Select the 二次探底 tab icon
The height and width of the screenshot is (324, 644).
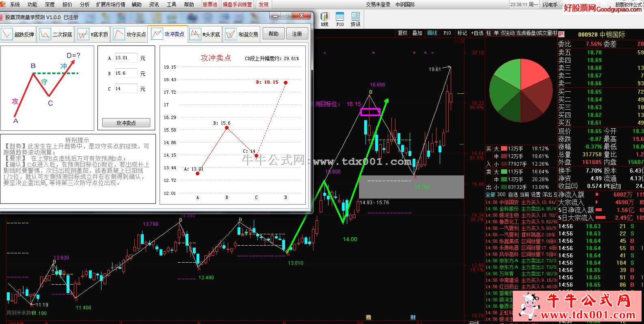(45, 34)
